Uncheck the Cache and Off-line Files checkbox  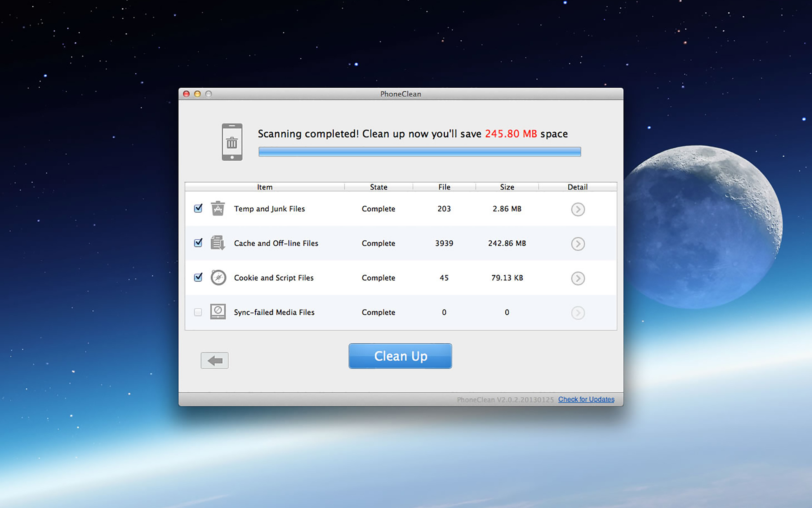198,243
